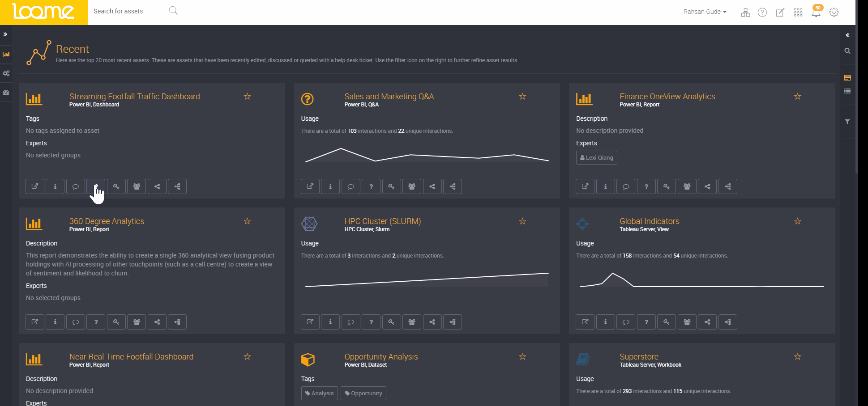Open notifications bell with 50 badge
The image size is (868, 406).
pos(816,12)
